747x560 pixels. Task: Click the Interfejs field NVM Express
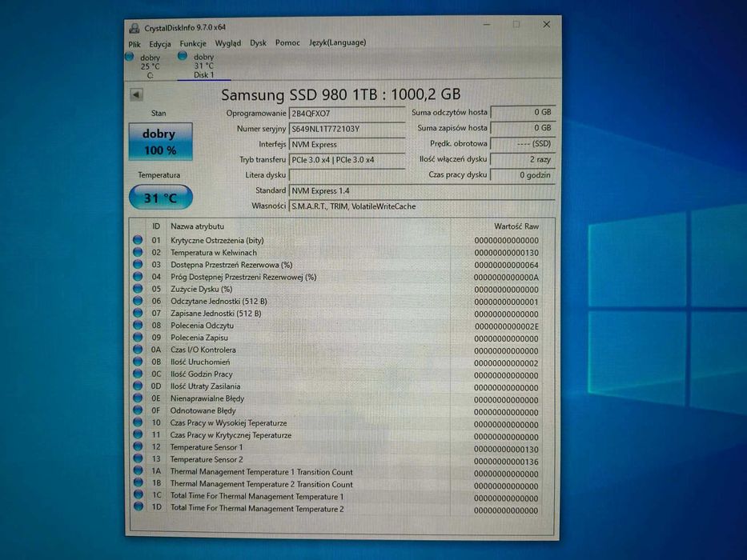click(347, 144)
